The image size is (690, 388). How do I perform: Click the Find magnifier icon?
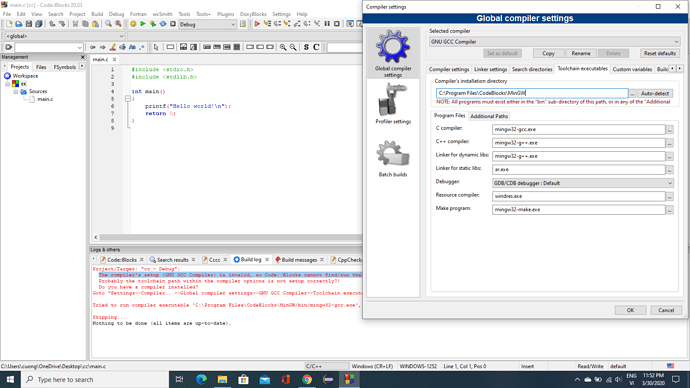[108, 24]
